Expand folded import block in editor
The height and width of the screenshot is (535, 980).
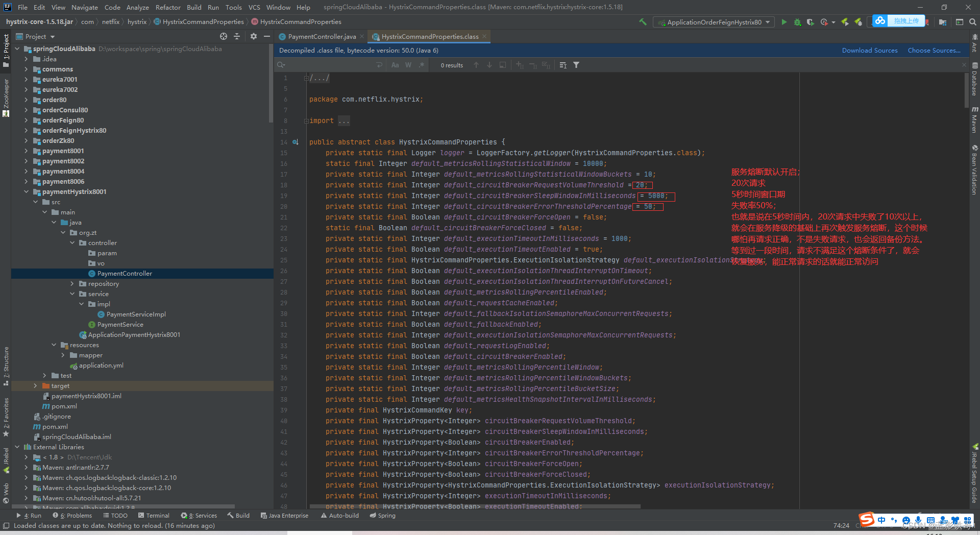pos(306,121)
